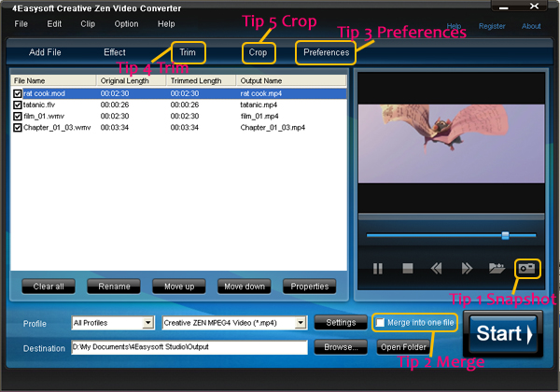Click the Register link
This screenshot has width=560, height=392.
click(x=492, y=26)
